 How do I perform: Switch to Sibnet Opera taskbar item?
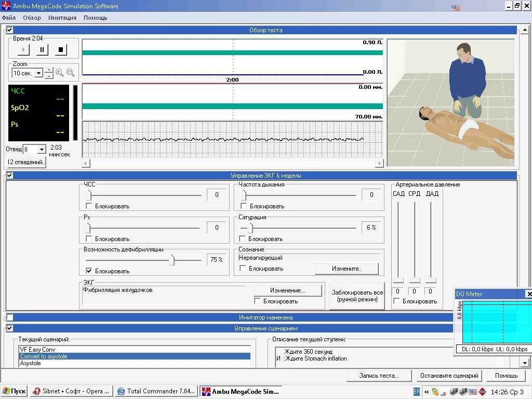(72, 391)
